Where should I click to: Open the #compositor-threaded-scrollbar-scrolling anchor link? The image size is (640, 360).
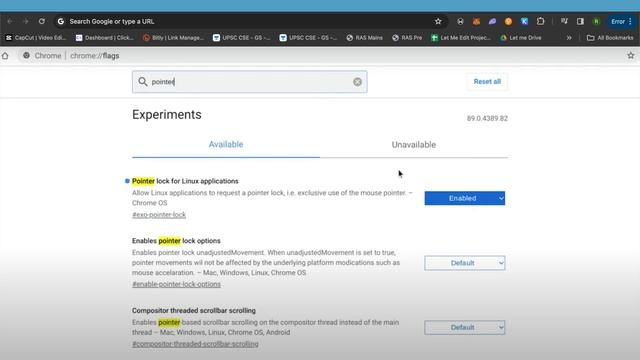[195, 344]
